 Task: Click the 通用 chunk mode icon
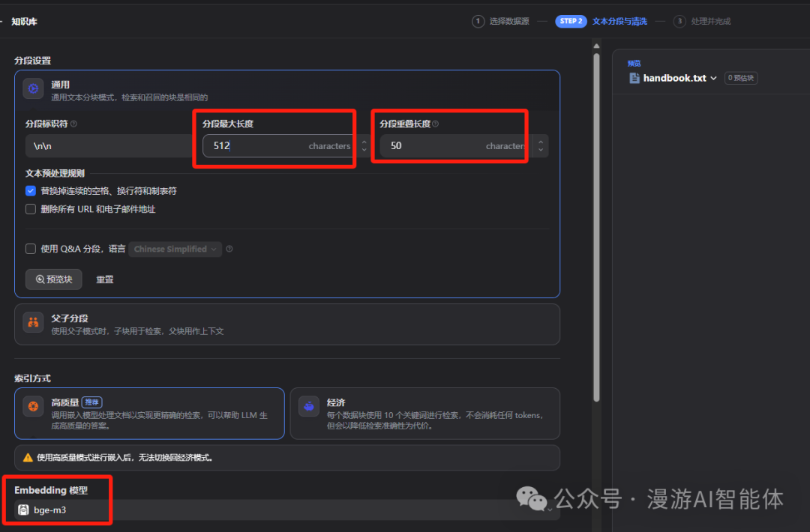pyautogui.click(x=33, y=89)
